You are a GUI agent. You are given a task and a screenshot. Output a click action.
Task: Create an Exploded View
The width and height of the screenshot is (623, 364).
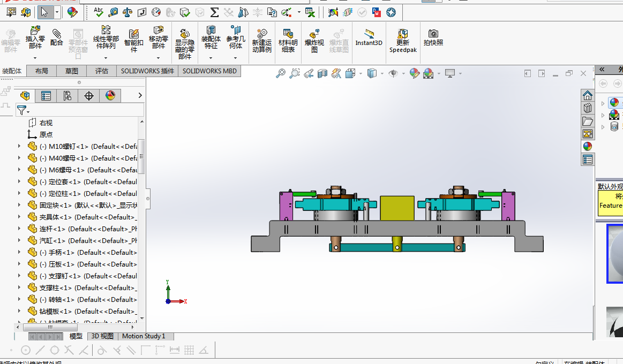click(314, 41)
